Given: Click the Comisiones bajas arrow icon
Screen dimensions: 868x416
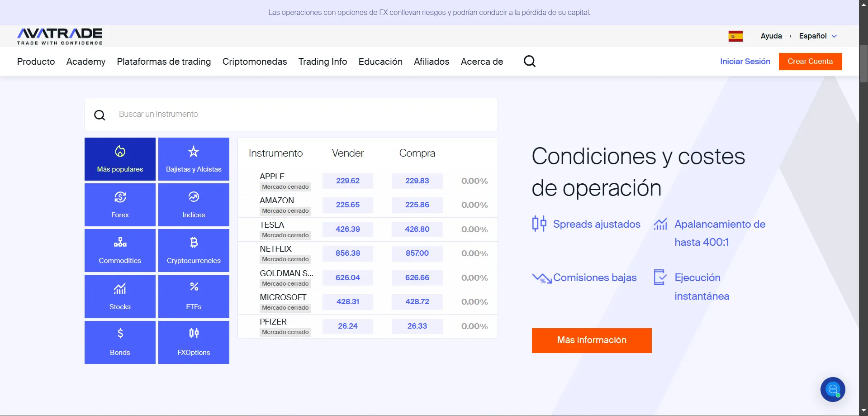Looking at the screenshot, I should coord(542,278).
